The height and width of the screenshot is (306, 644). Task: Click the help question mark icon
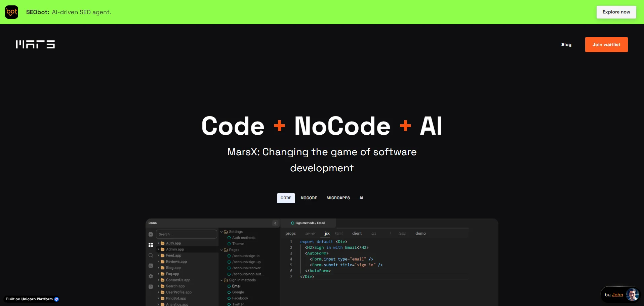(x=151, y=286)
